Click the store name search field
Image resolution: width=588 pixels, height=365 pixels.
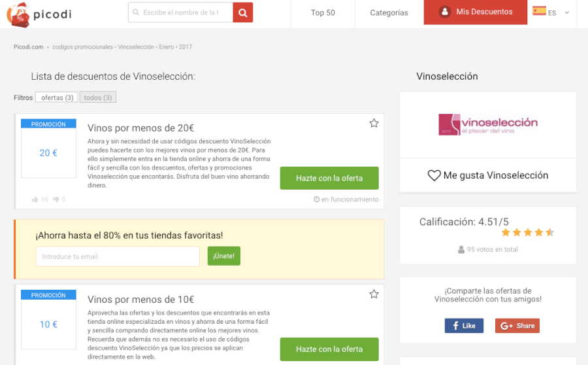coord(180,12)
